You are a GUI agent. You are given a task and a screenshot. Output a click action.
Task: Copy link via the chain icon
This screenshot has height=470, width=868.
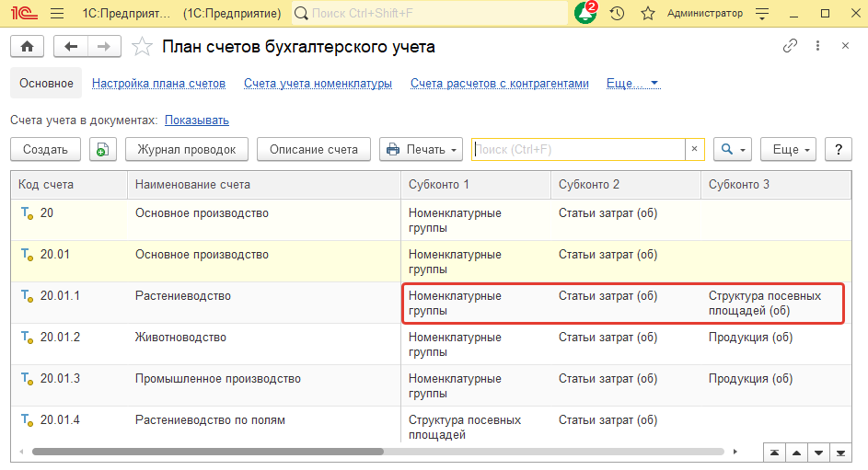[x=790, y=47]
